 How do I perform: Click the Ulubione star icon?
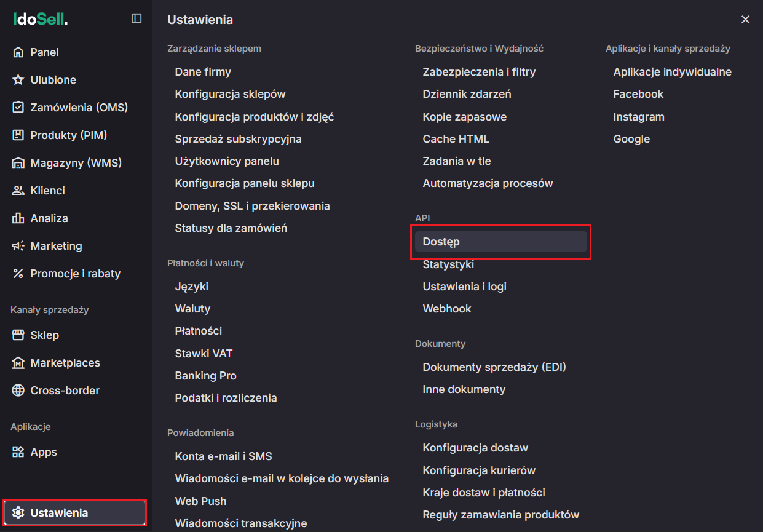pos(18,80)
